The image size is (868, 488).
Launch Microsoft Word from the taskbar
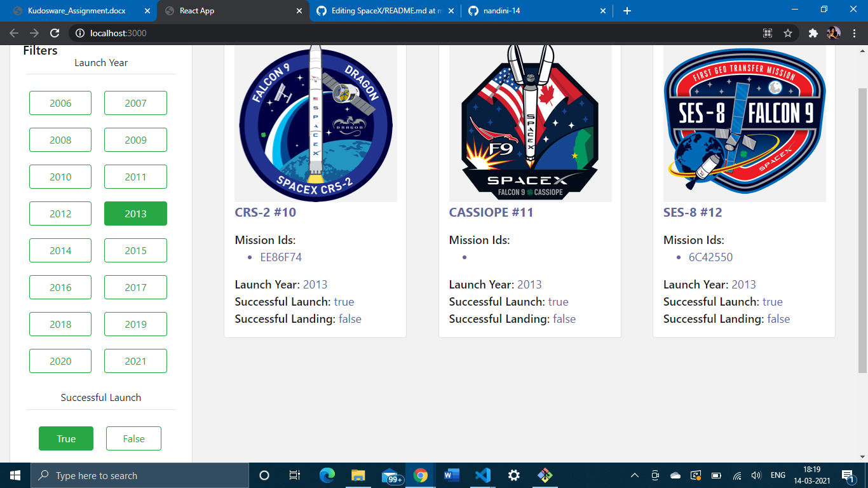(x=452, y=475)
